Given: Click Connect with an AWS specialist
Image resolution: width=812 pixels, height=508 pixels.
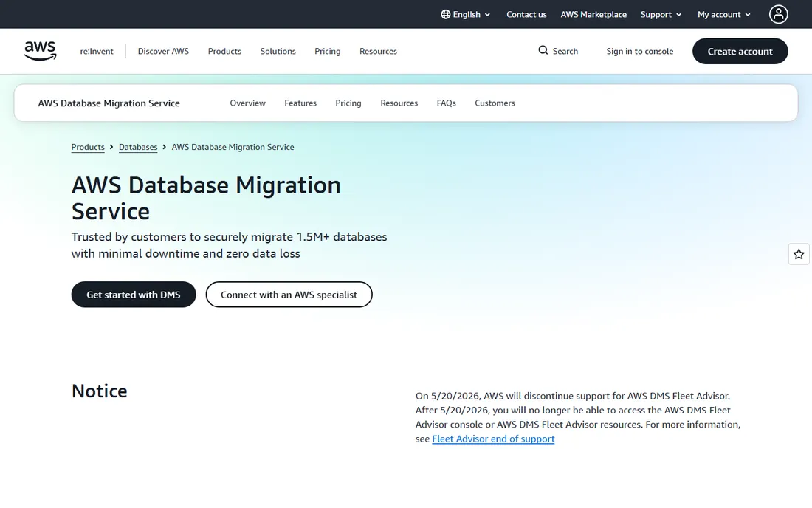Looking at the screenshot, I should click(289, 295).
